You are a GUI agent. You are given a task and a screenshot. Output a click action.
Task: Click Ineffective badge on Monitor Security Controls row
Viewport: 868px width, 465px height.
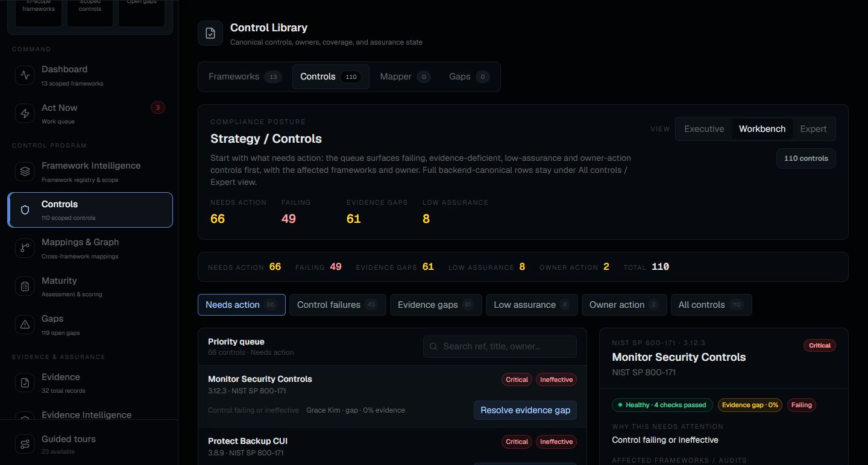pyautogui.click(x=556, y=379)
